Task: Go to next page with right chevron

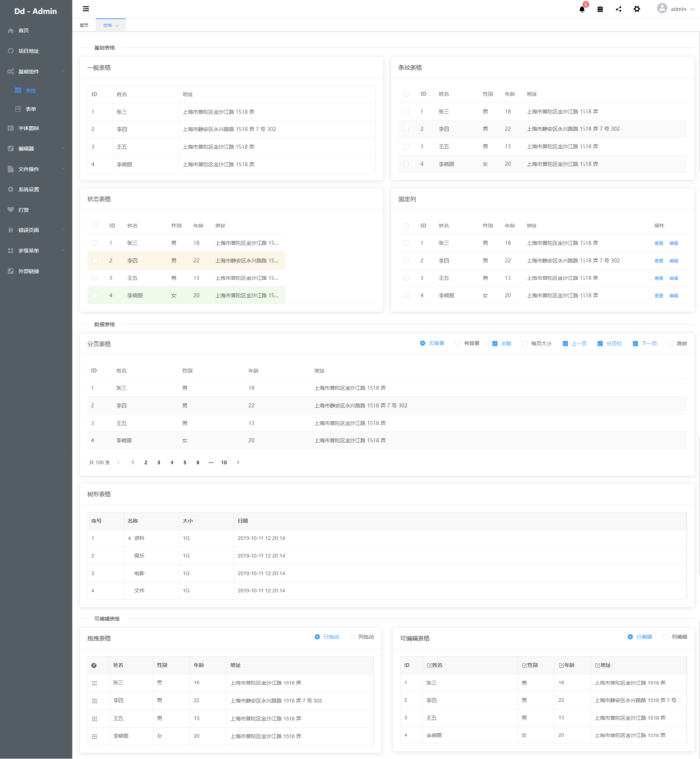Action: click(238, 463)
